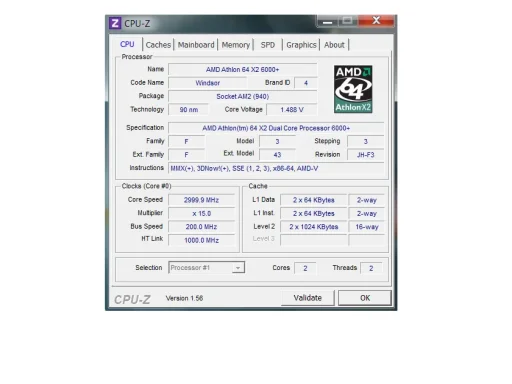Click the empty Level 3 cache field
Screen dimensions: 512x384
[313, 240]
